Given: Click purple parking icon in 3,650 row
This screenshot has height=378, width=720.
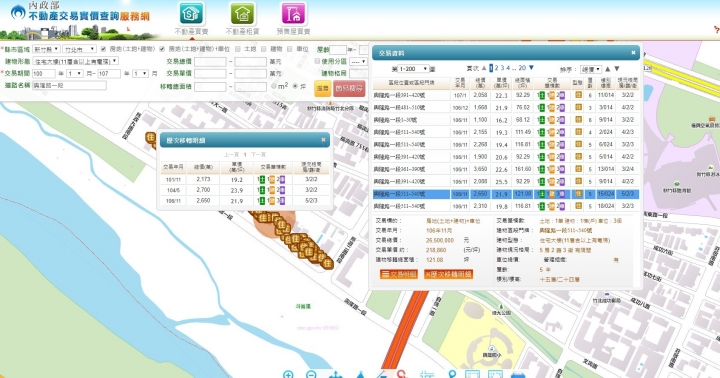Looking at the screenshot, I should 562,169.
